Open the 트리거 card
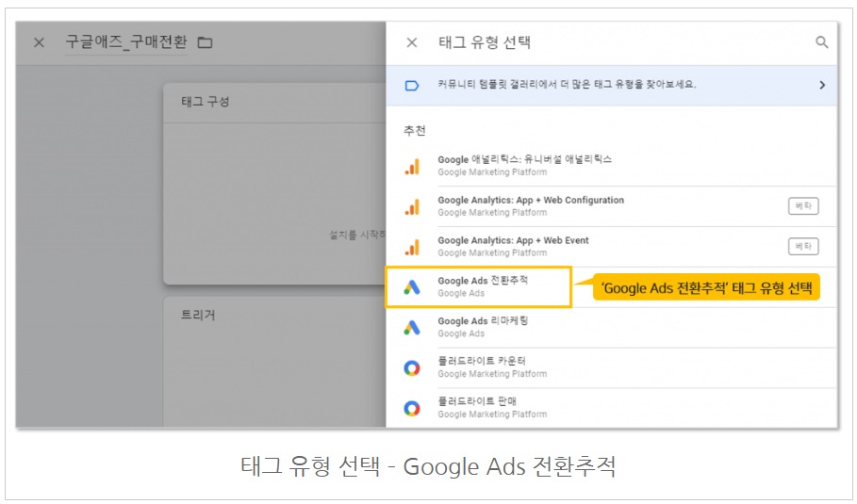This screenshot has width=857, height=504. point(274,362)
